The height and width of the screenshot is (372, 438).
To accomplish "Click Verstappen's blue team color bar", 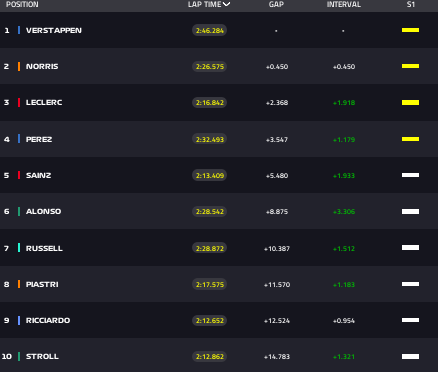I will tap(19, 30).
